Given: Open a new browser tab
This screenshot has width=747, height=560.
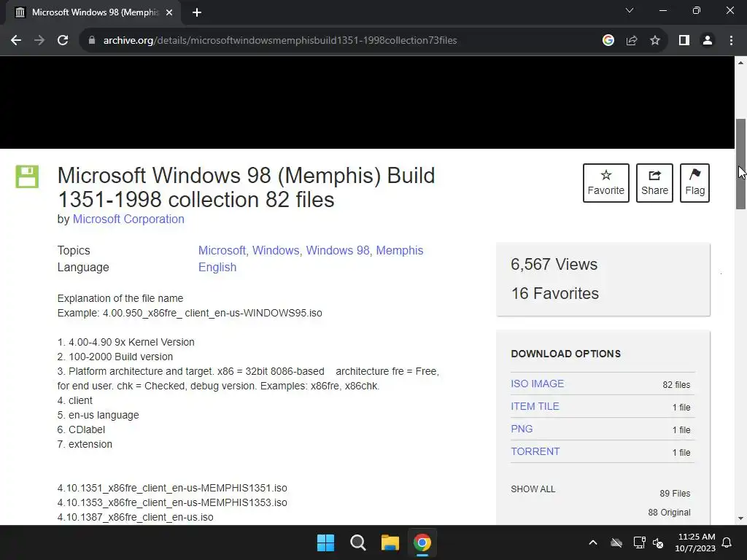Looking at the screenshot, I should pyautogui.click(x=197, y=13).
